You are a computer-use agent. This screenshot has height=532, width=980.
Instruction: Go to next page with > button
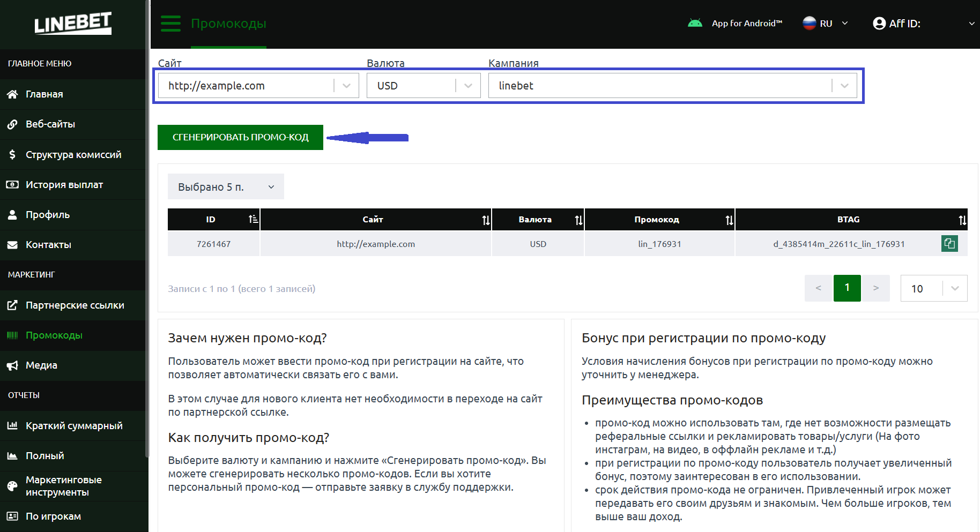pos(876,288)
